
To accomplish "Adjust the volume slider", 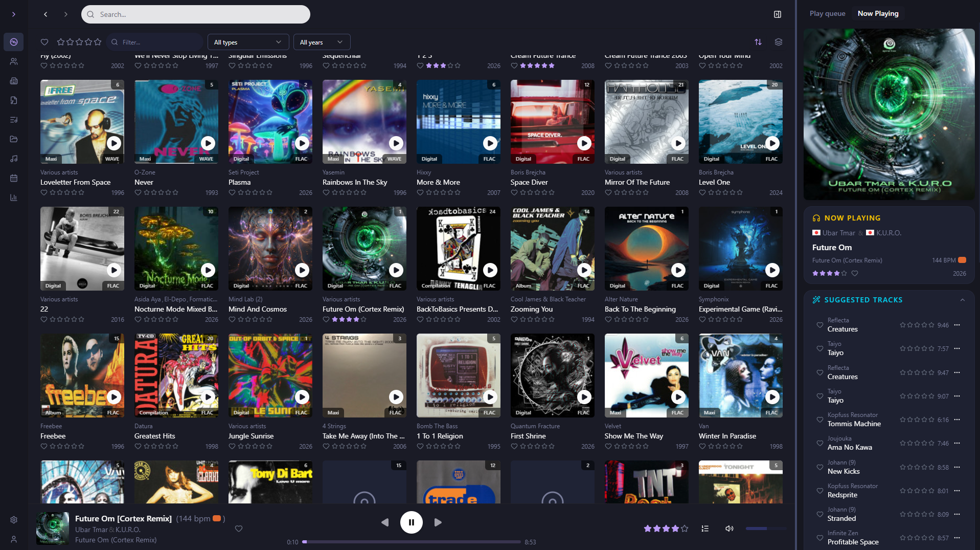I will click(765, 529).
